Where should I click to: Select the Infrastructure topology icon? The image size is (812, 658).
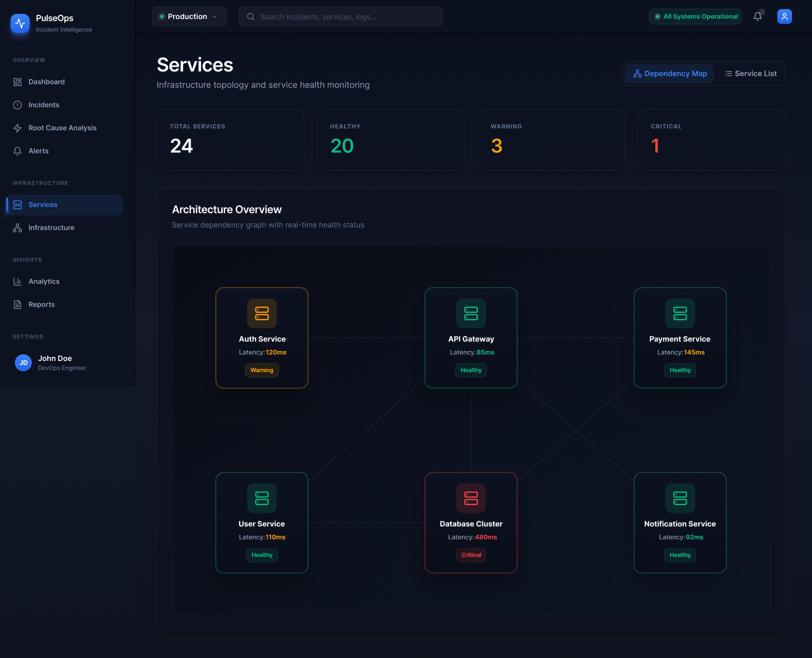[x=17, y=228]
